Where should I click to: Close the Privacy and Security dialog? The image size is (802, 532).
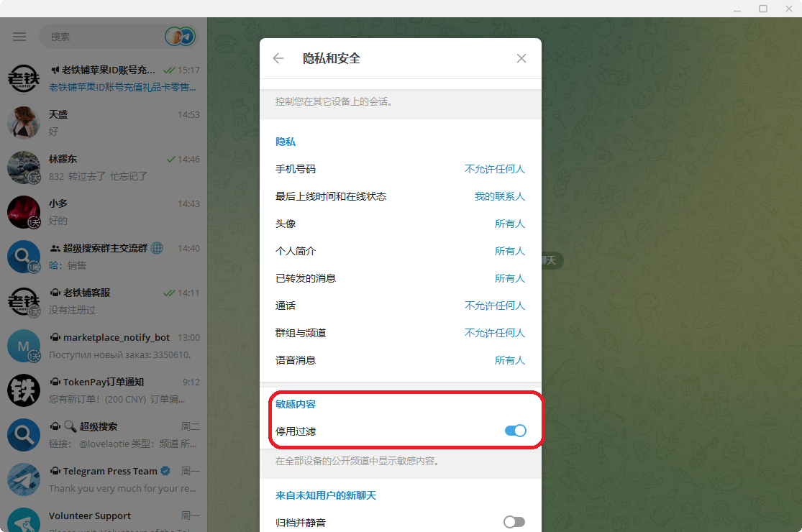[521, 58]
